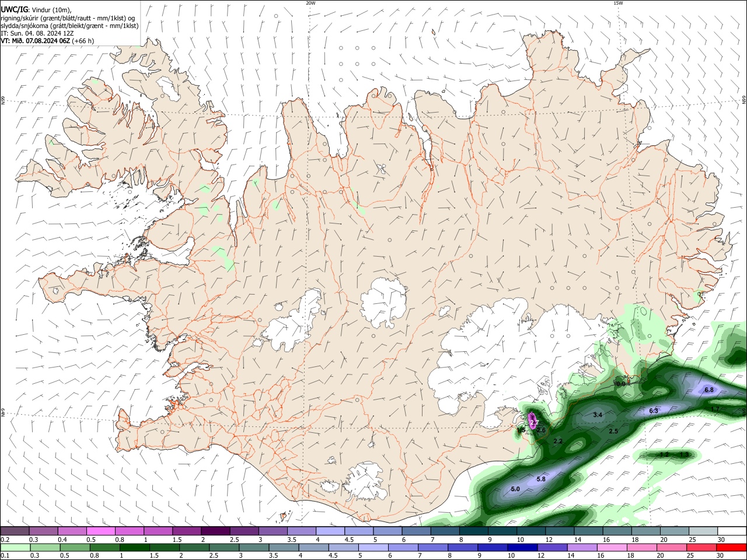Click the 6.3 precipitation value
Image resolution: width=747 pixels, height=560 pixels.
click(x=654, y=411)
